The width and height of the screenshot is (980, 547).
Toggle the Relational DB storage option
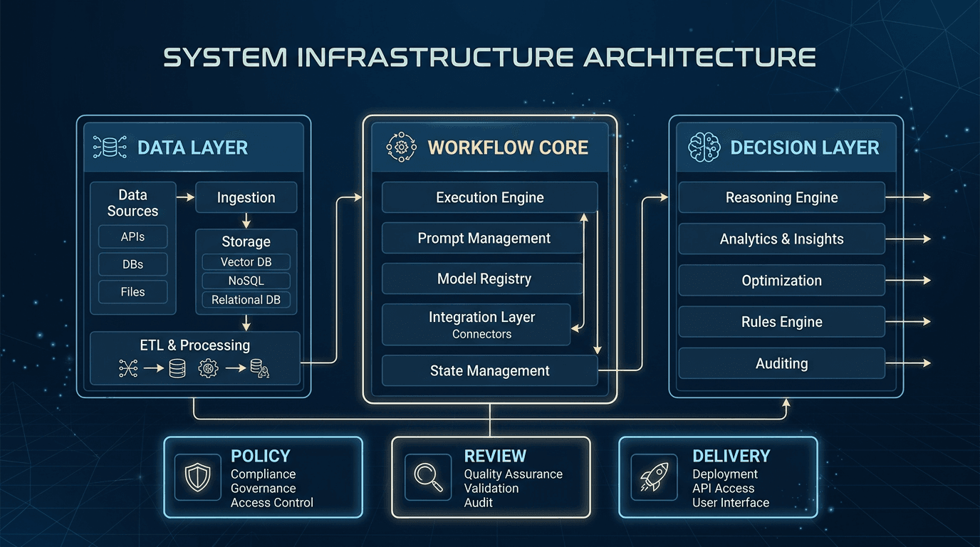(x=245, y=300)
